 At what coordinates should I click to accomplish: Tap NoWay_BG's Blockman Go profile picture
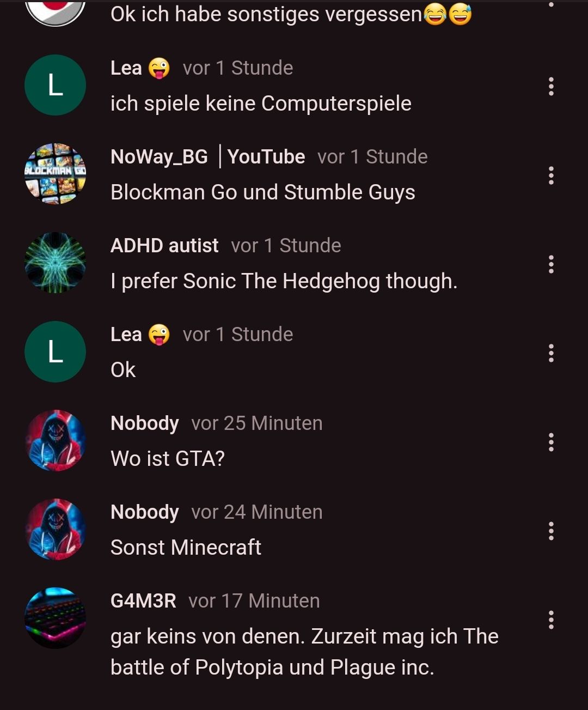pos(55,174)
